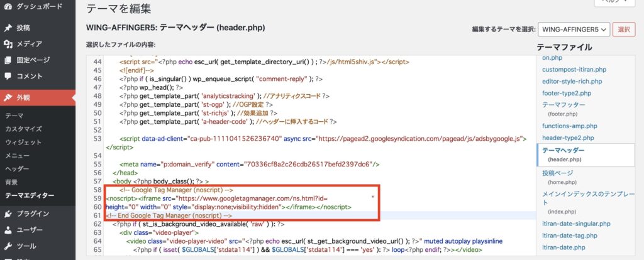Image resolution: width=644 pixels, height=260 pixels.
Task: Click the Media (メディア) icon
Action: 8,44
